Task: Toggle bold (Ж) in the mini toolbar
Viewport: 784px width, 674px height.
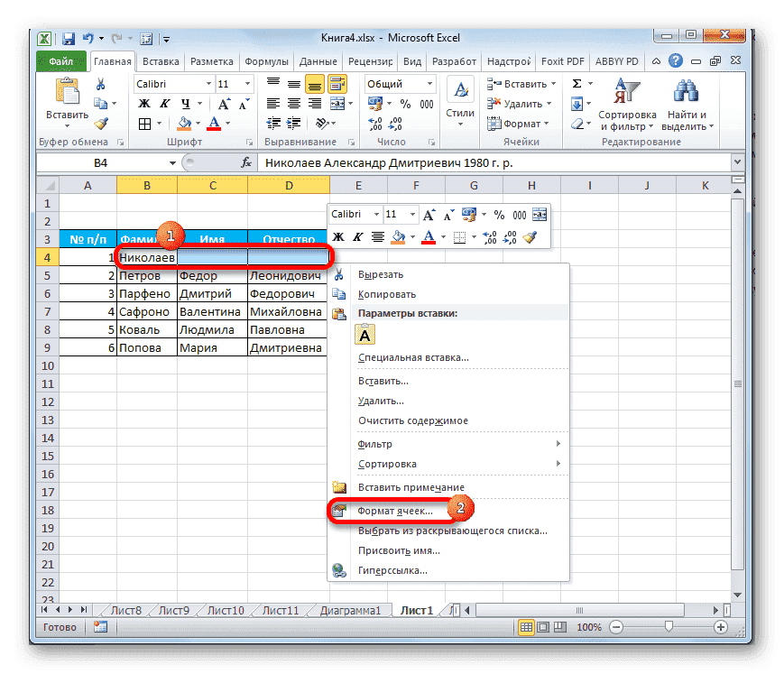Action: tap(337, 236)
